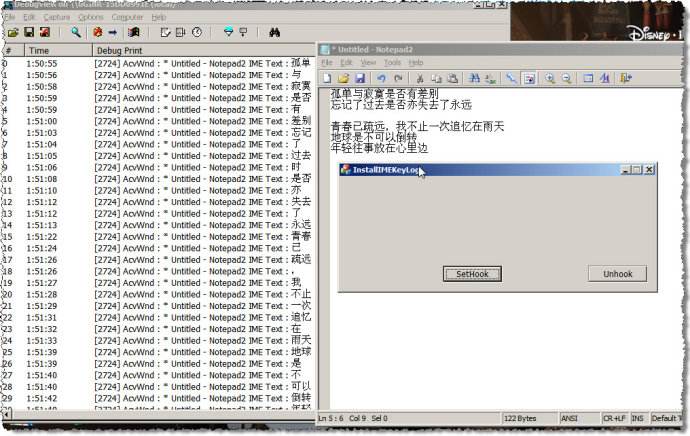Click the binoculars Find icon in DebugView

tap(274, 33)
